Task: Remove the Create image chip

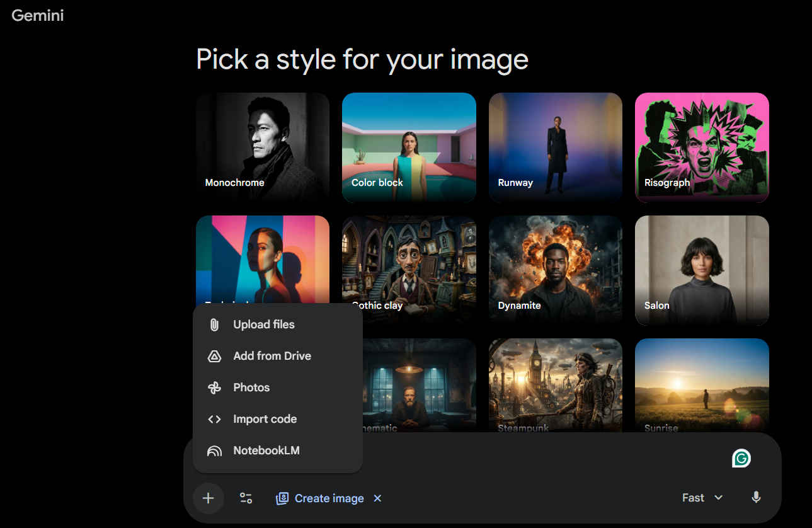Action: 377,498
